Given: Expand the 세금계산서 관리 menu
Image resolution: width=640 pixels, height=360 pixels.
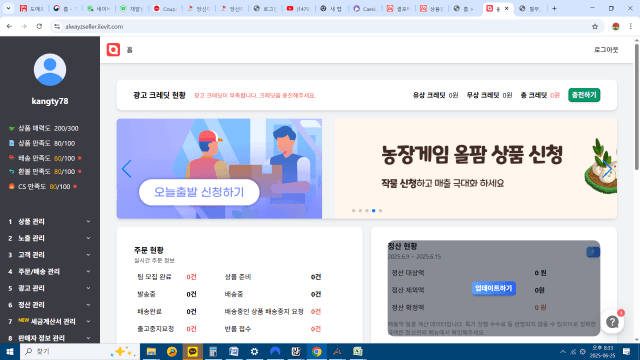Looking at the screenshot, I should tap(50, 322).
